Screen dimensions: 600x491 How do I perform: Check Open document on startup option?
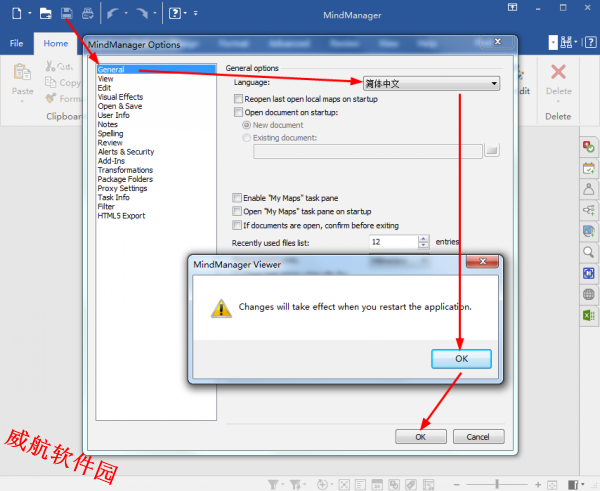coord(237,113)
